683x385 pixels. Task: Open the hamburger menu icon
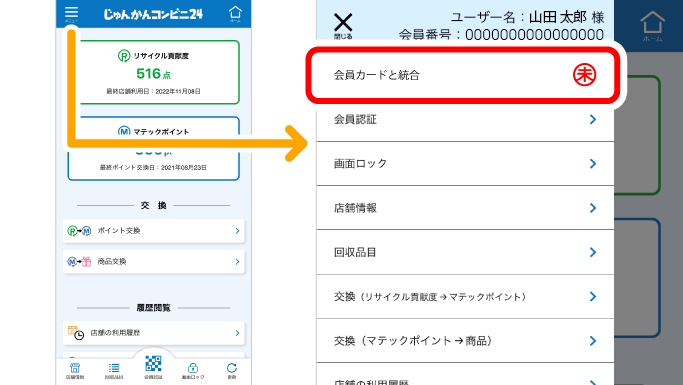pos(71,14)
